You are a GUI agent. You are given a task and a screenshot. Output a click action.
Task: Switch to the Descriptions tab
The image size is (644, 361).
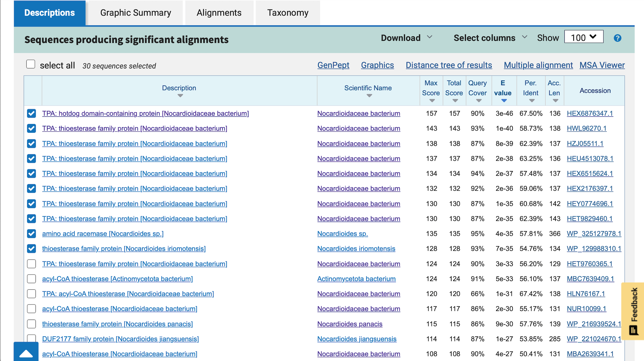[x=50, y=13]
